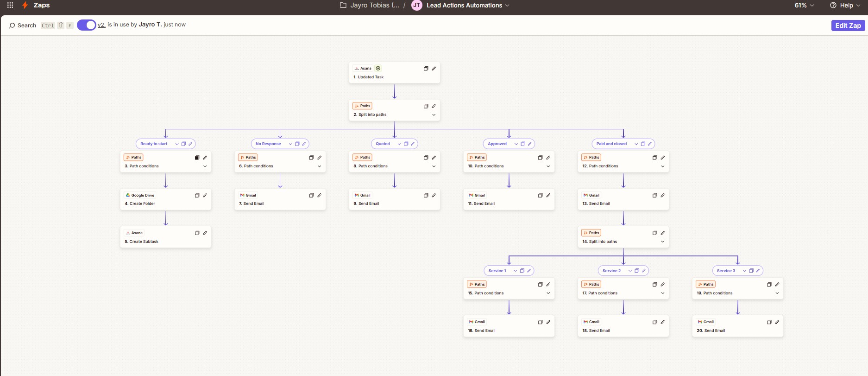Select the 5. Create Subtask step text
868x376 pixels.
coord(141,242)
